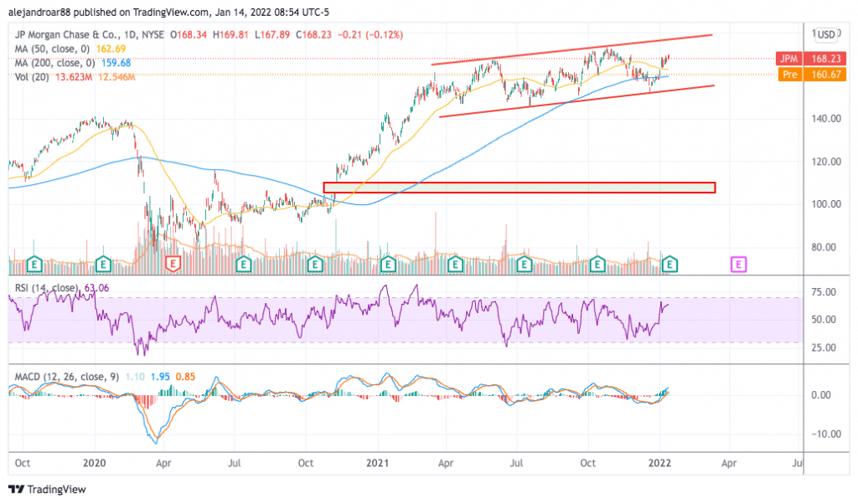Click the publisher line alejandroar88
Image resolution: width=858 pixels, height=504 pixels.
pos(168,12)
